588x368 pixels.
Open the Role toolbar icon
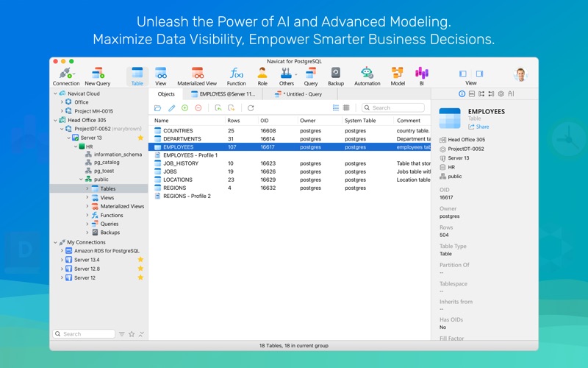pos(262,77)
